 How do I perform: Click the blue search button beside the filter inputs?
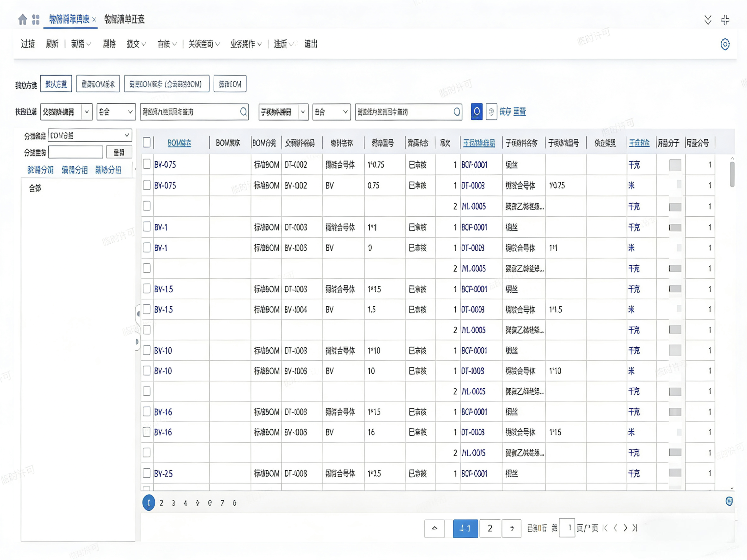pyautogui.click(x=476, y=112)
